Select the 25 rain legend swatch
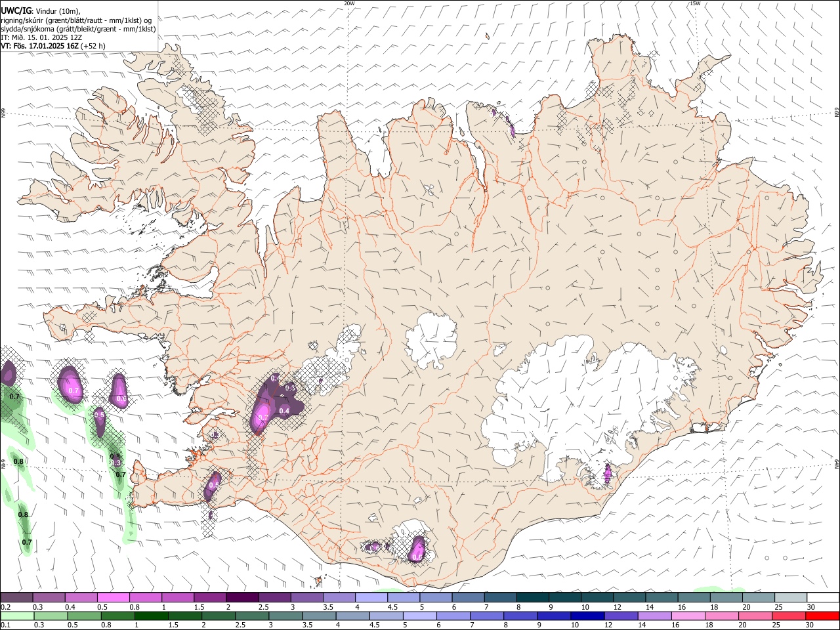Image resolution: width=840 pixels, height=630 pixels. click(789, 616)
